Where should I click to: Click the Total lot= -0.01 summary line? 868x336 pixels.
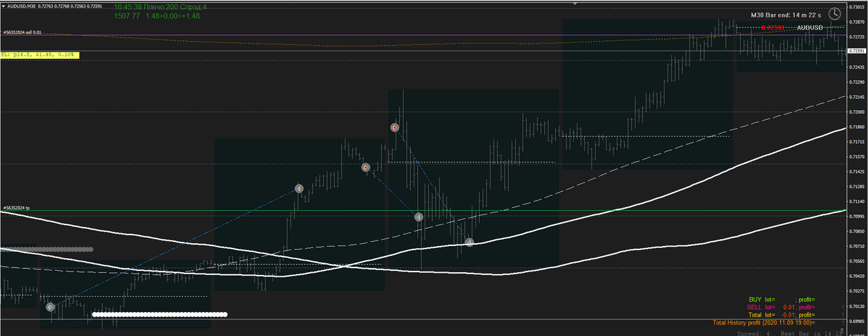point(782,314)
